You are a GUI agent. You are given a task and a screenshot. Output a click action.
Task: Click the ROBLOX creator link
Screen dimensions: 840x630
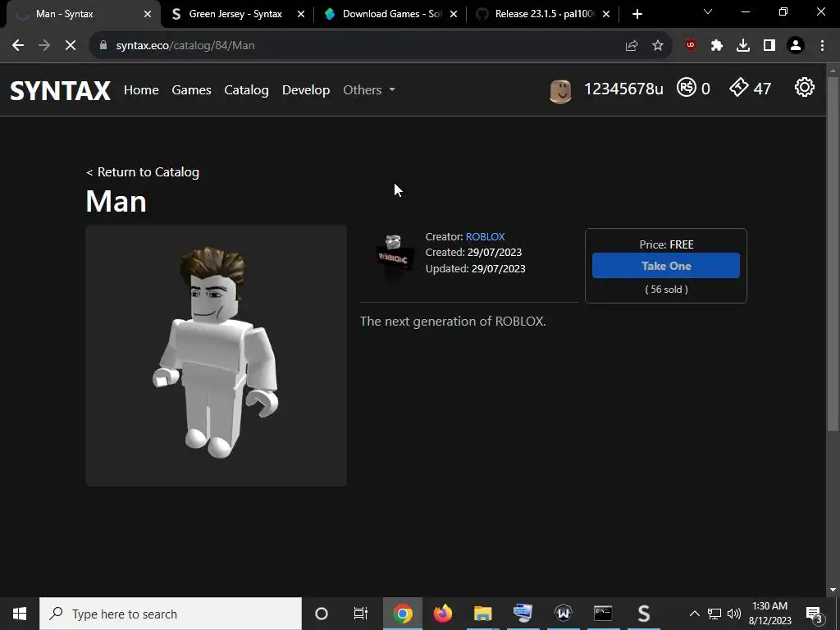[x=486, y=236]
